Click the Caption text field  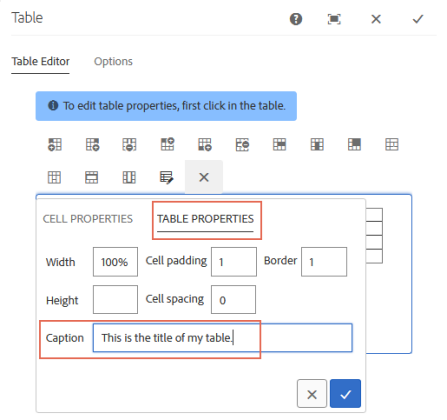tap(222, 338)
